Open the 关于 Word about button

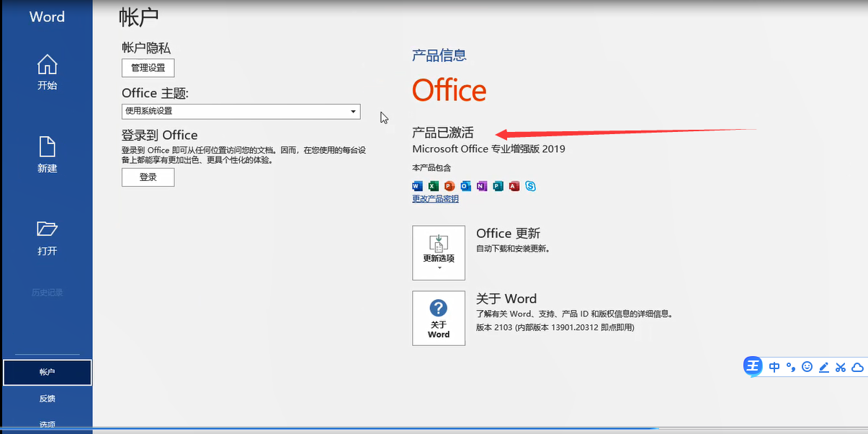[x=439, y=318]
